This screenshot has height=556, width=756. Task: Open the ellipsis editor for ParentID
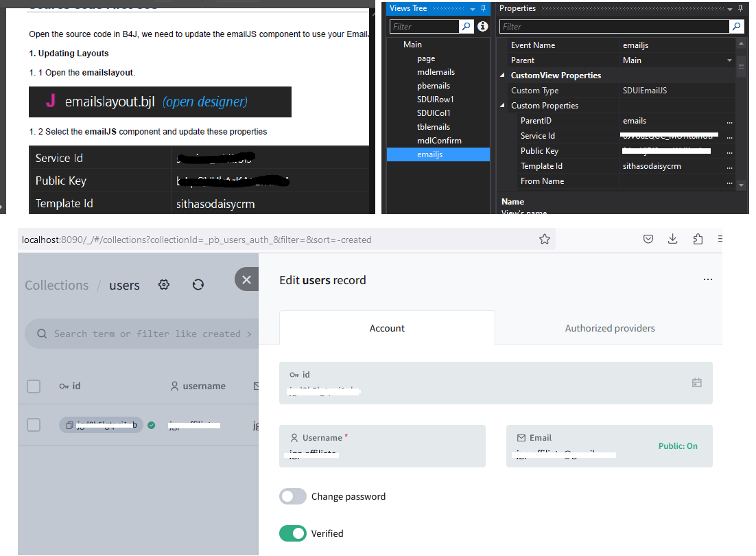[729, 121]
